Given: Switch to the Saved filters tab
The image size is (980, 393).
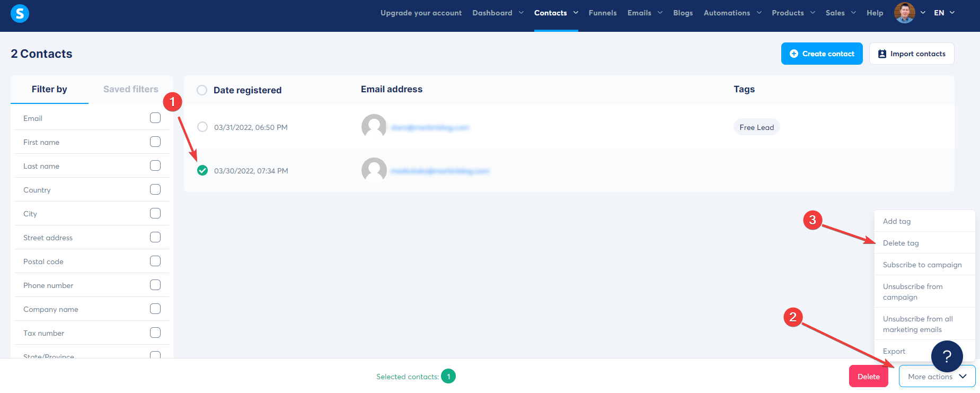Looking at the screenshot, I should coord(130,89).
